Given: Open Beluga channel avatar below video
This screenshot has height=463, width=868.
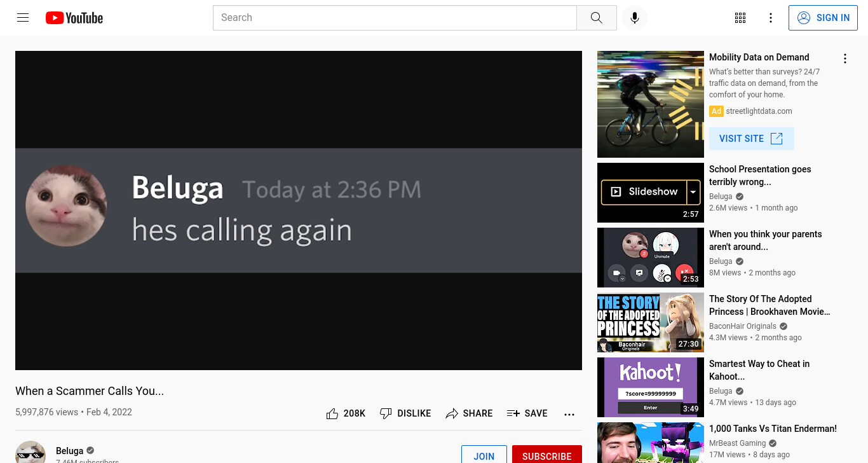Looking at the screenshot, I should (x=31, y=452).
